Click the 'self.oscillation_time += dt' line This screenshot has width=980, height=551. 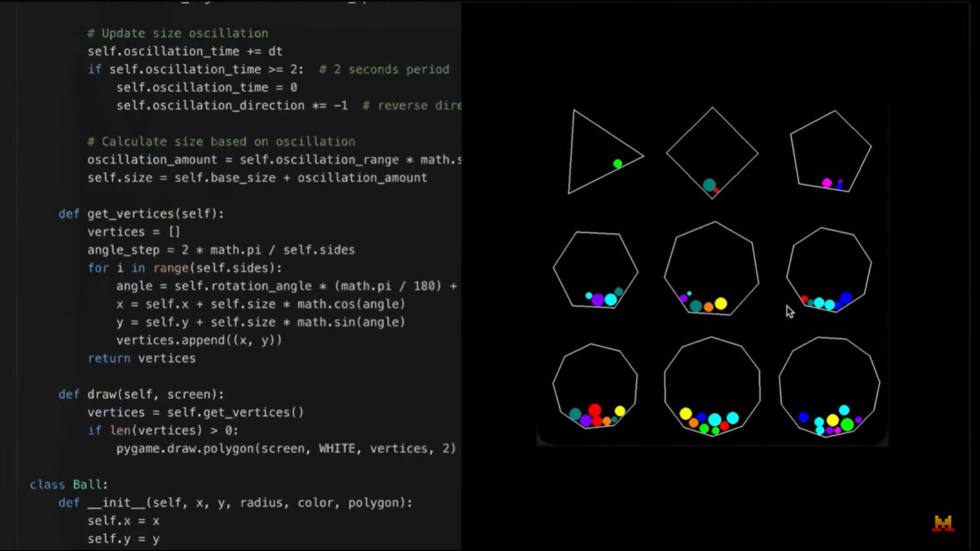(x=185, y=52)
